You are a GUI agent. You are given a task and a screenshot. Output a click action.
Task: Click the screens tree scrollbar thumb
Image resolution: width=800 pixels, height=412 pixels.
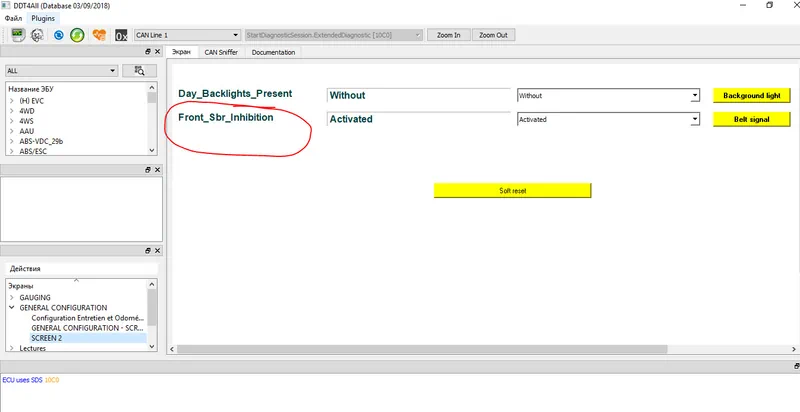[x=152, y=306]
